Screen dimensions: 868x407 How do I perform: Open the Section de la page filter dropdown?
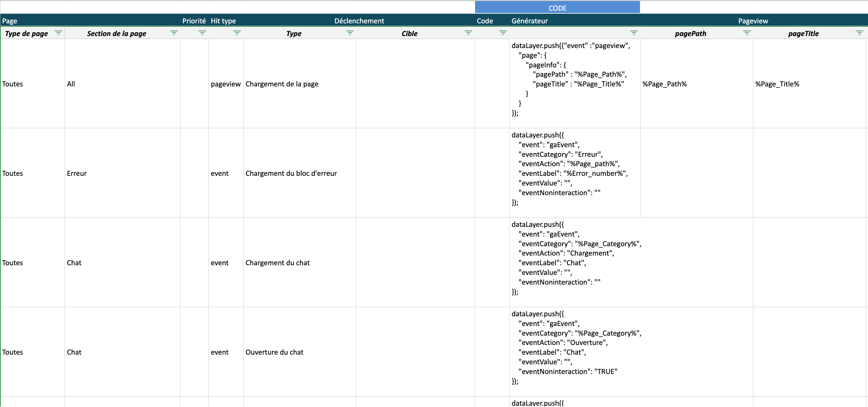tap(174, 33)
